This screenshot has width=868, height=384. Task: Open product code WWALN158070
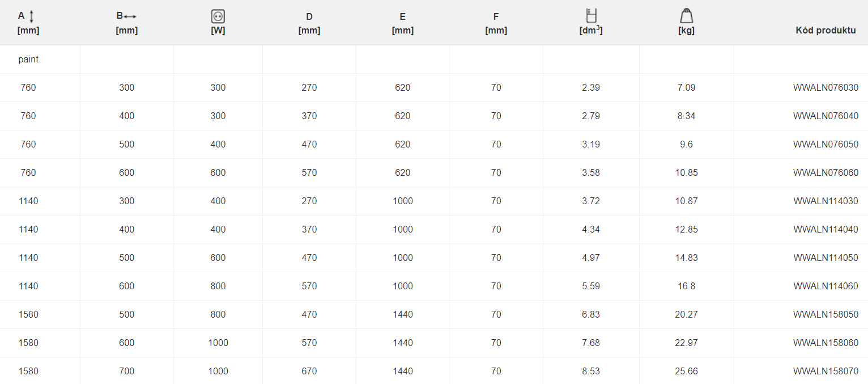[x=826, y=372]
